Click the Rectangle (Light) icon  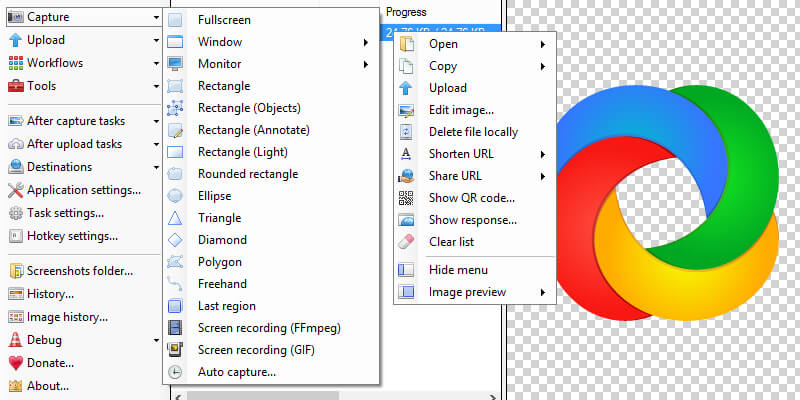coord(175,152)
